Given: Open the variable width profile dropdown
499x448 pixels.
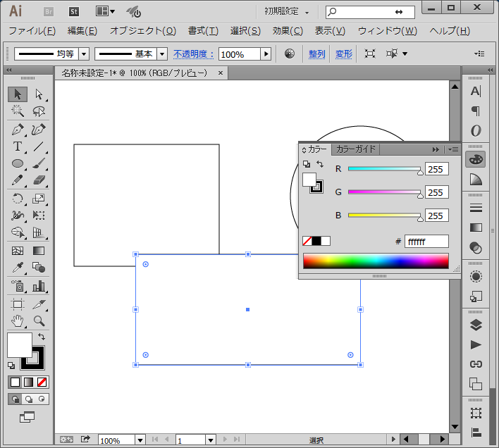Looking at the screenshot, I should tap(84, 54).
